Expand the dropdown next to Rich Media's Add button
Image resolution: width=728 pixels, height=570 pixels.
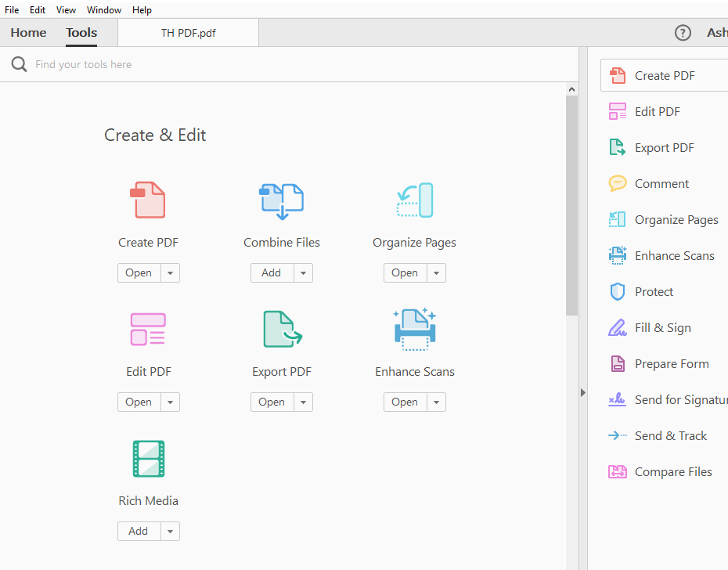(170, 531)
